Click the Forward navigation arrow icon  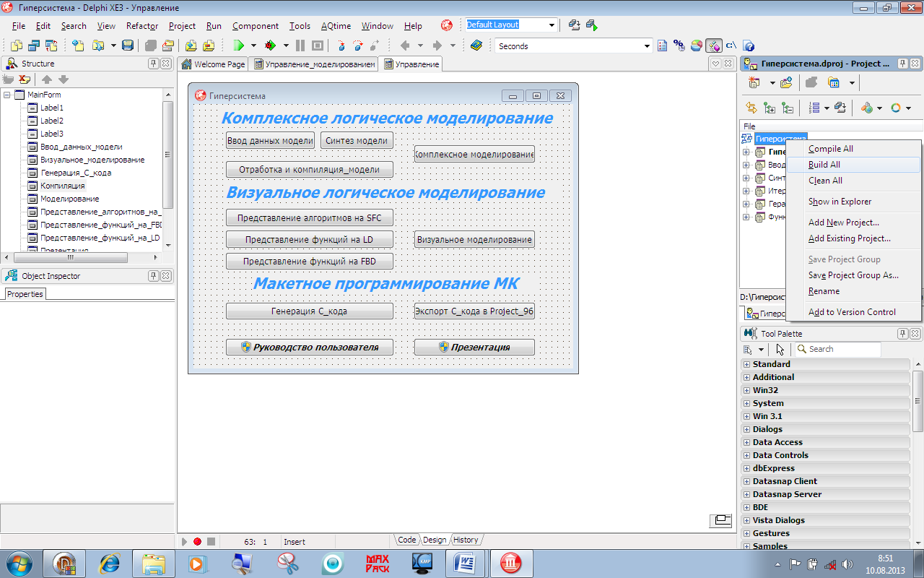click(x=437, y=46)
